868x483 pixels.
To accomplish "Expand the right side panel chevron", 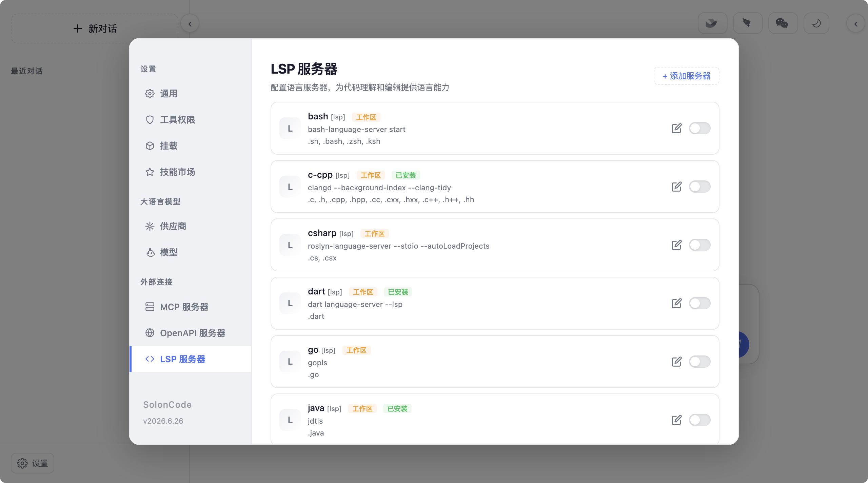I will click(x=856, y=24).
